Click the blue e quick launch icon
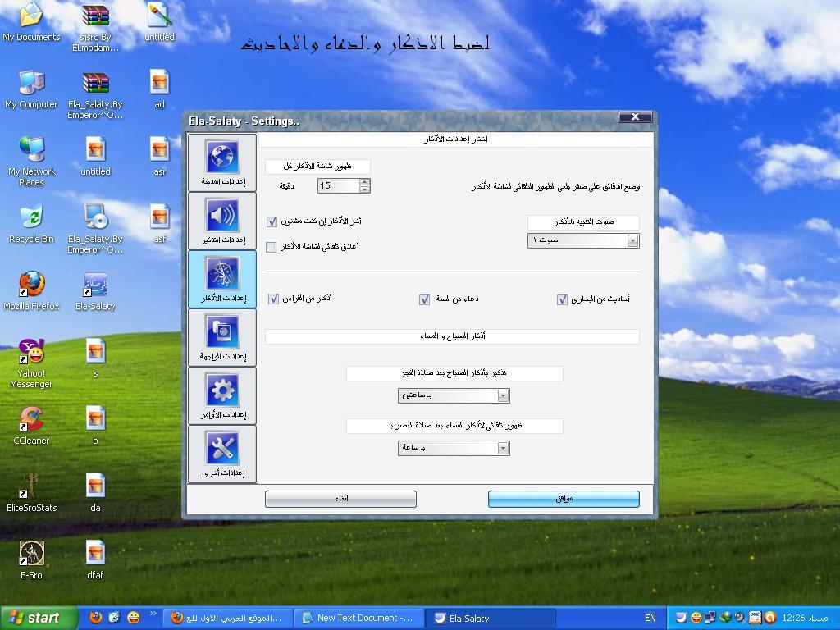840x630 pixels. [114, 618]
